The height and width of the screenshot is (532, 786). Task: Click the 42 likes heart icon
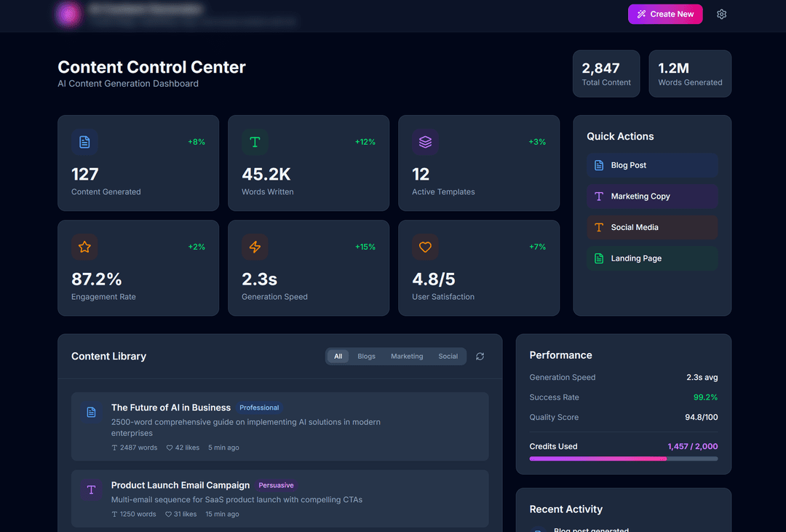pyautogui.click(x=170, y=448)
